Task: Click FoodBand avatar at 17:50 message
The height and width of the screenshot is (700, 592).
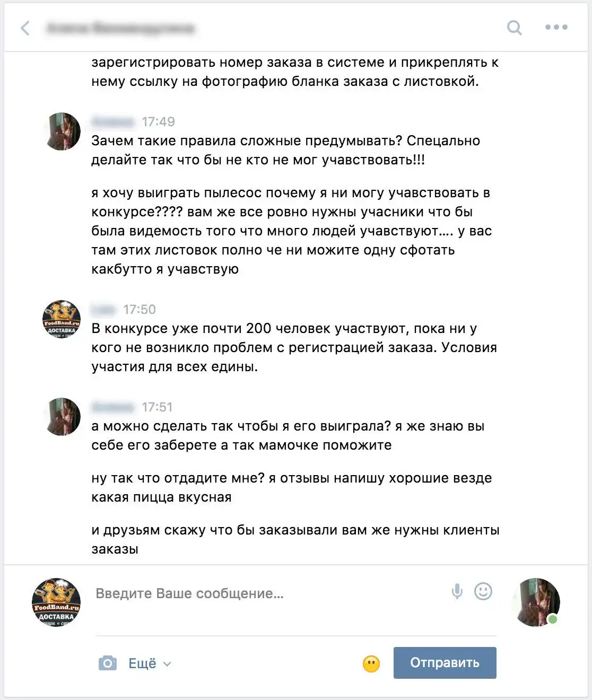Action: click(62, 319)
